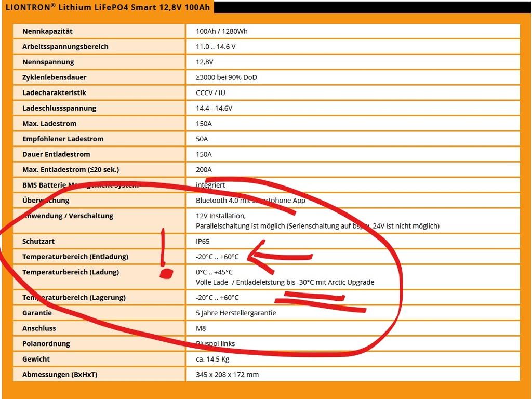Viewport: 532px width, 399px height.
Task: Select the Polanordnung label
Action: coord(46,344)
